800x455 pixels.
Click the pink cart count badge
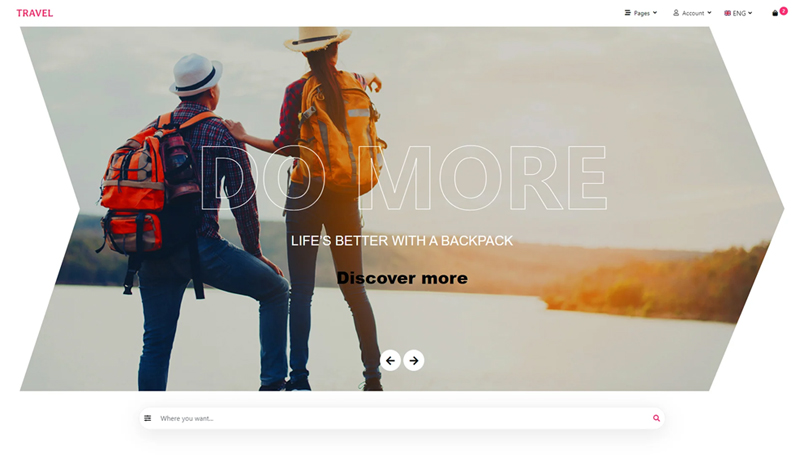point(783,10)
